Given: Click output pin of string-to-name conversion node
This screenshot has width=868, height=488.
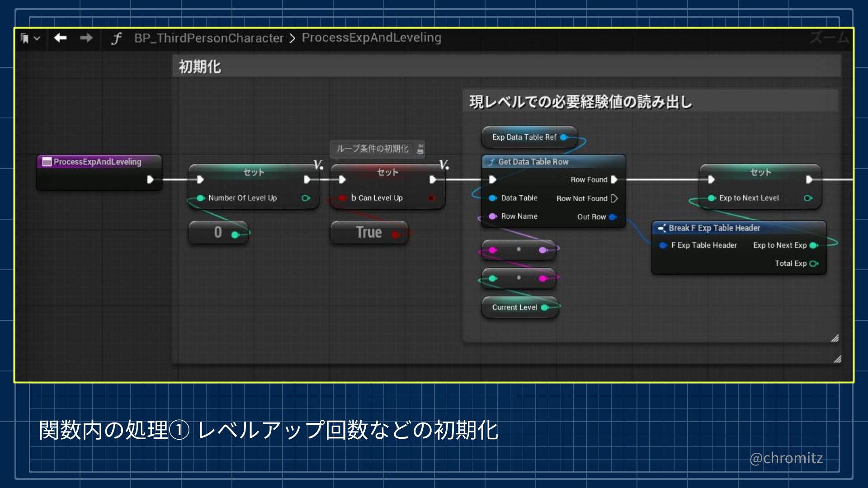Looking at the screenshot, I should pos(543,250).
